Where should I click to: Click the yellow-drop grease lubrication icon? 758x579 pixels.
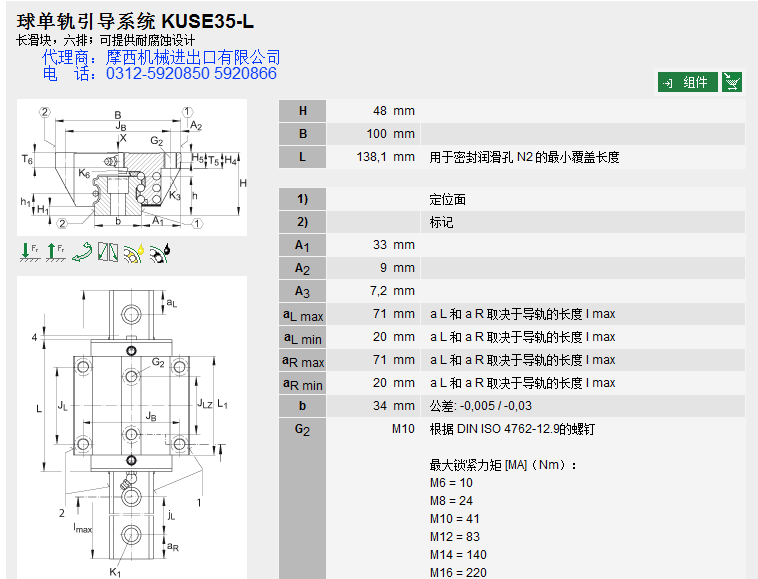[133, 254]
